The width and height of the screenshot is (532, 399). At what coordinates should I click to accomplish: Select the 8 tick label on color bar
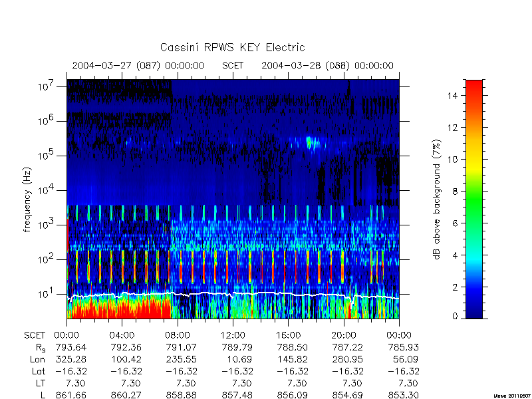[x=455, y=192]
